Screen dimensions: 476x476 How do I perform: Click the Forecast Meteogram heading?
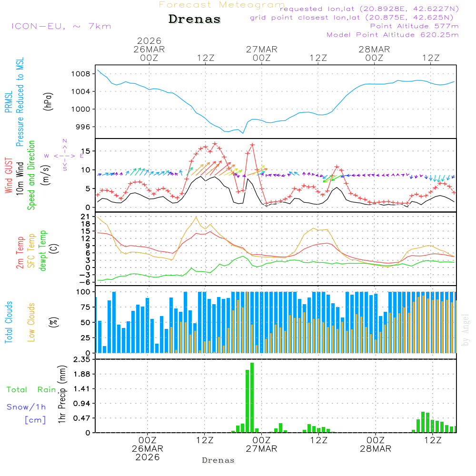click(x=222, y=5)
